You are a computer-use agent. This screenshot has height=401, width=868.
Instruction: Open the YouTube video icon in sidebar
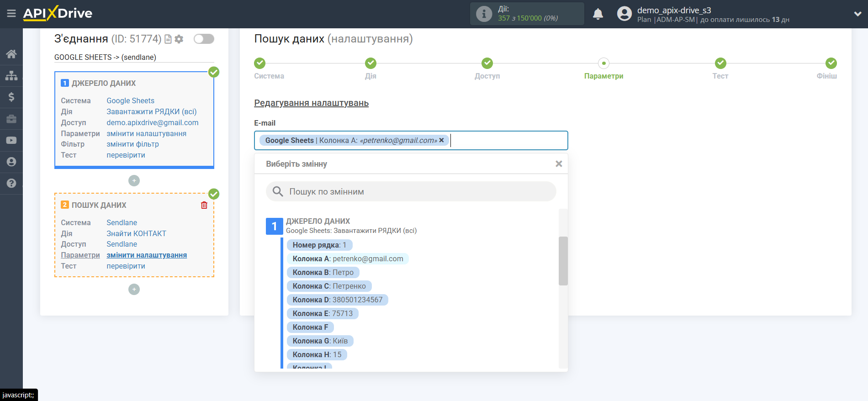[11, 140]
